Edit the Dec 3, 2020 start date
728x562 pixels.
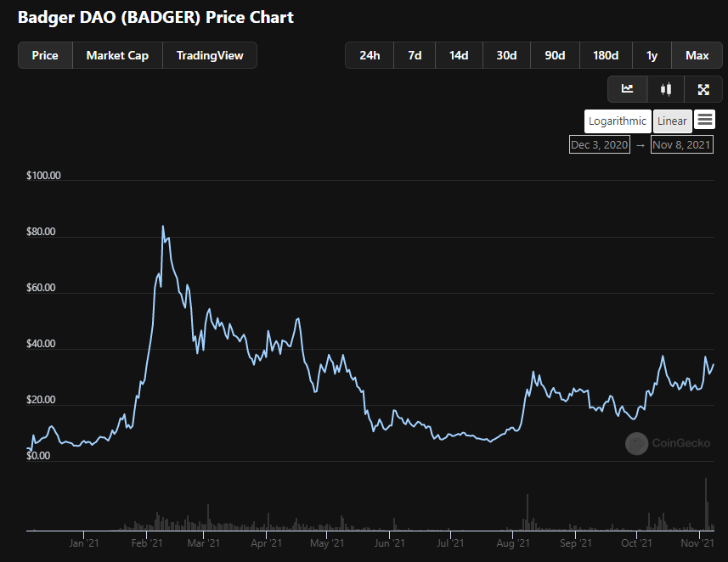coord(600,145)
